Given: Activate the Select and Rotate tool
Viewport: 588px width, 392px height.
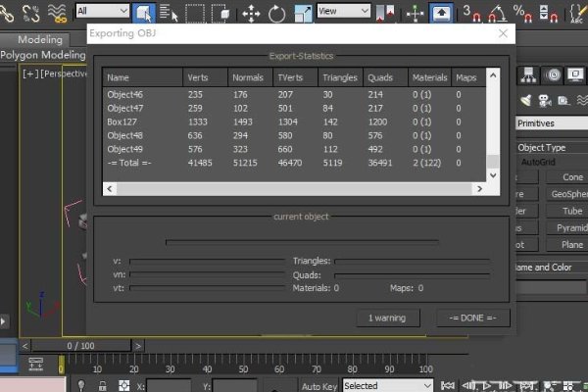Looking at the screenshot, I should pyautogui.click(x=277, y=13).
